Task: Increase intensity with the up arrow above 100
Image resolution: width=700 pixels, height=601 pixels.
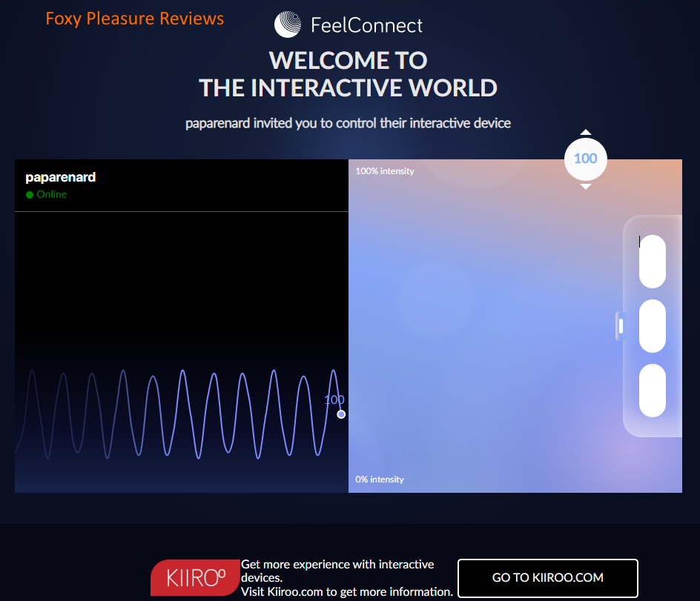Action: 586,132
